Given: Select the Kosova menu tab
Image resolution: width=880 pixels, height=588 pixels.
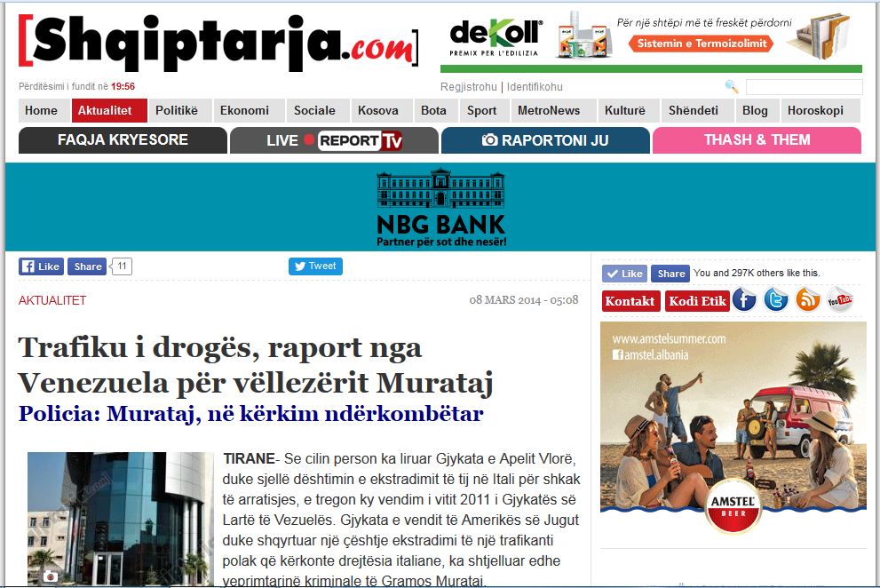Looking at the screenshot, I should 378,111.
